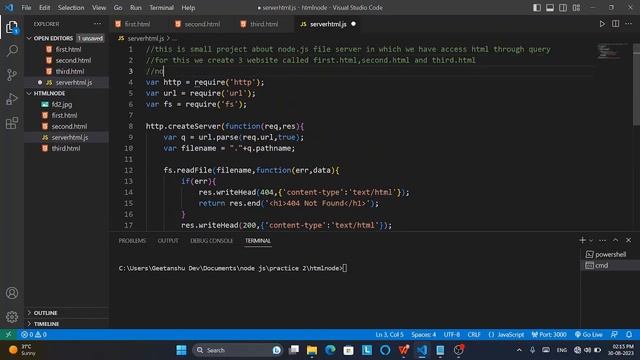Go to line via Ln 3, Col 5

coord(389,334)
